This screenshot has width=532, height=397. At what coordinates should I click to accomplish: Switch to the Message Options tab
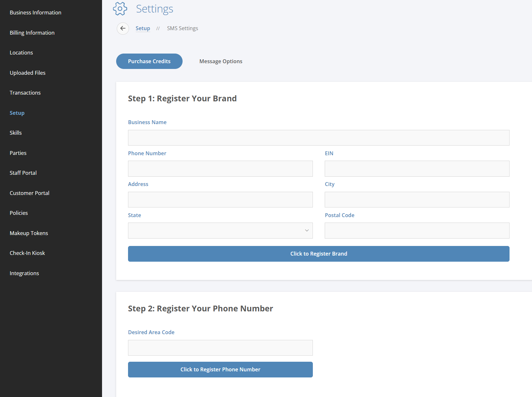221,61
